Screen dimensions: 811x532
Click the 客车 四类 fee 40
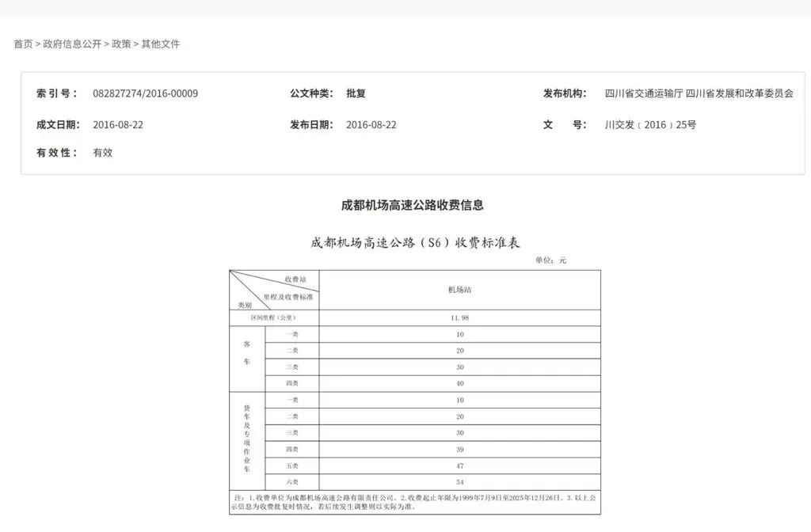click(x=462, y=383)
